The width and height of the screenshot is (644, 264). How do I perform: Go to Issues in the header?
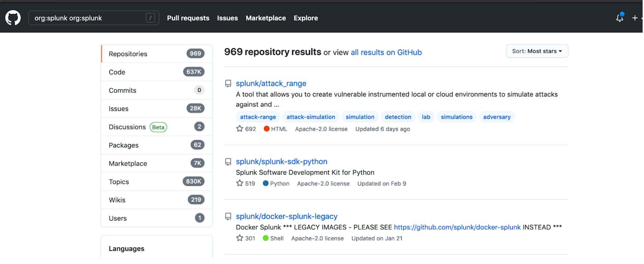pos(227,18)
